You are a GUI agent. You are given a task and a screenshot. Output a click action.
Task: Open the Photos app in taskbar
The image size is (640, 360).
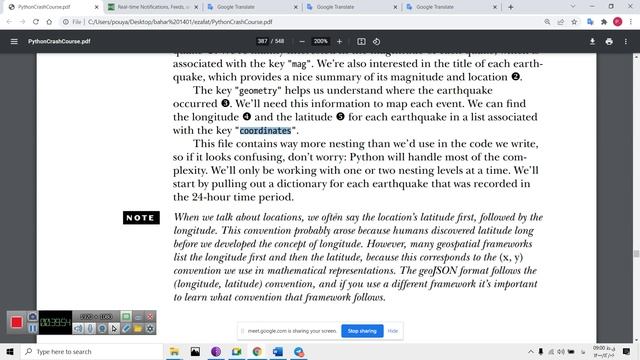195,351
